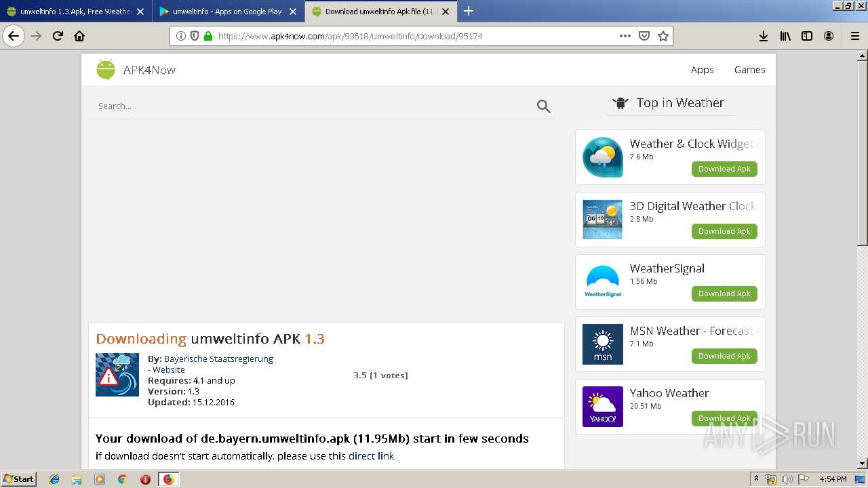Open the Firefox library
The width and height of the screenshot is (868, 488).
coord(785,36)
